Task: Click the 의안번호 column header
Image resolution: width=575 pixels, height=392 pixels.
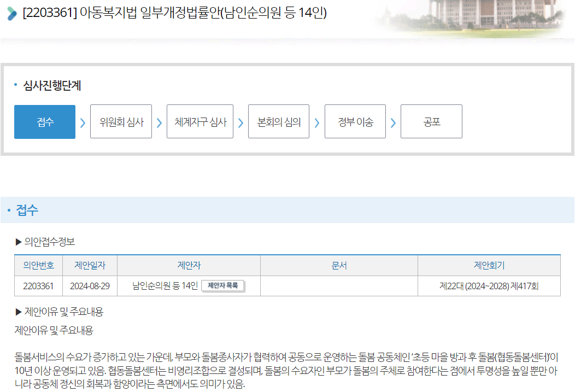Action: (38, 266)
